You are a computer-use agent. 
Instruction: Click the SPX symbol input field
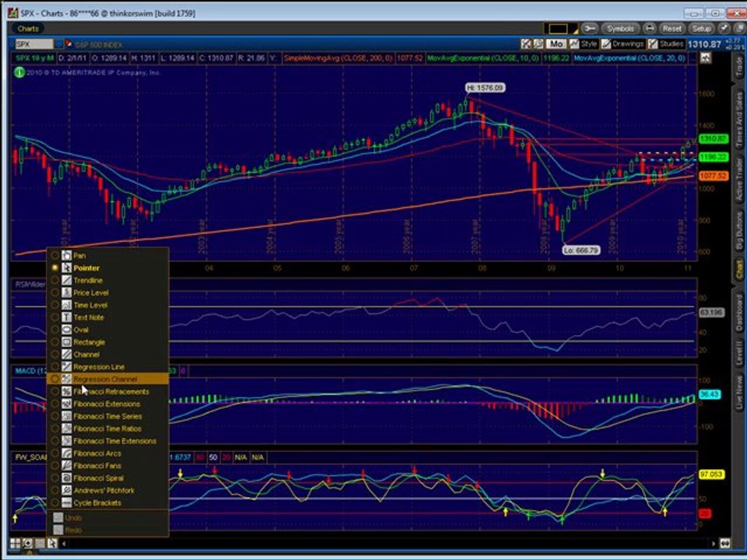(x=33, y=44)
